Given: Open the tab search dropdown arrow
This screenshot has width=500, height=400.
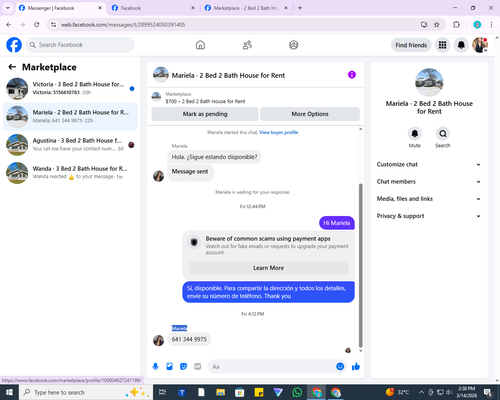Looking at the screenshot, I should click(8, 8).
